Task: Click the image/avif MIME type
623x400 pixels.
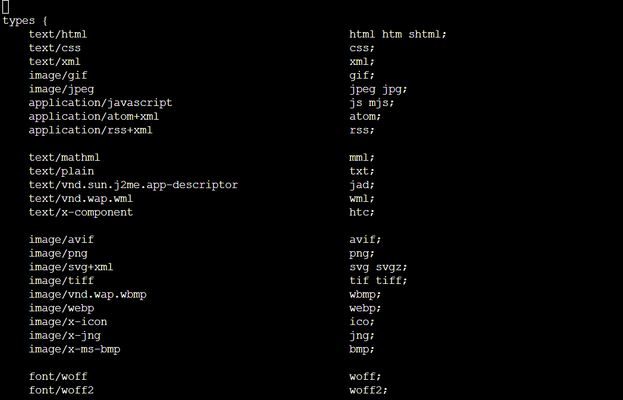Action: [61, 240]
